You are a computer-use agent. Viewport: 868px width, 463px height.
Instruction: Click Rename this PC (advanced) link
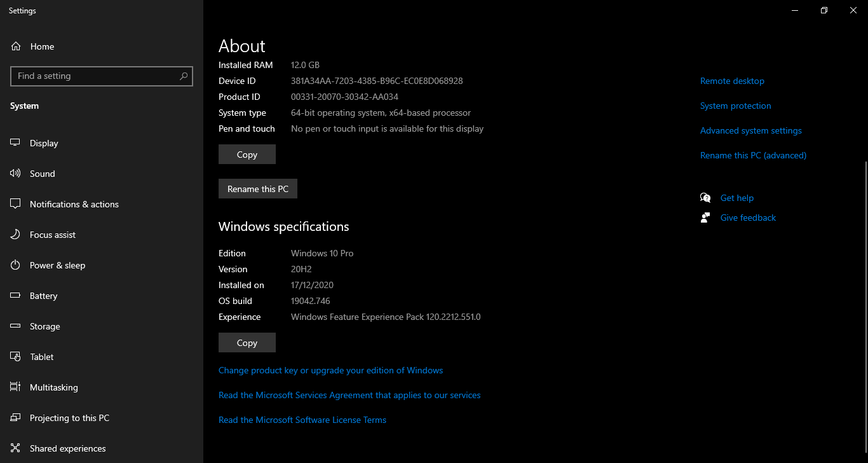[753, 155]
